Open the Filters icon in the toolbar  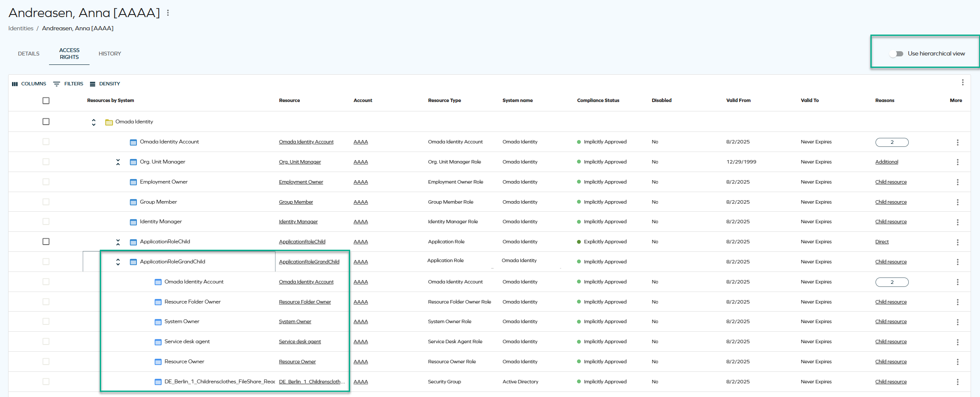(x=56, y=84)
